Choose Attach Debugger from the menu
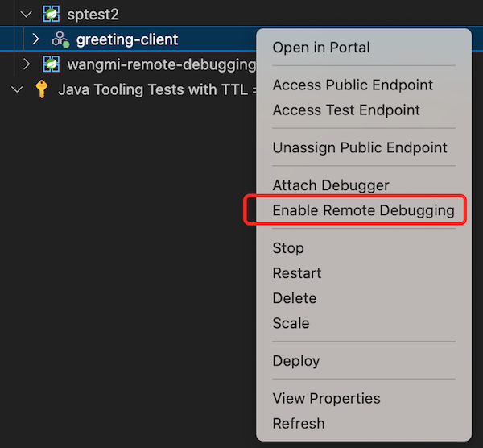483x448 pixels. tap(331, 185)
